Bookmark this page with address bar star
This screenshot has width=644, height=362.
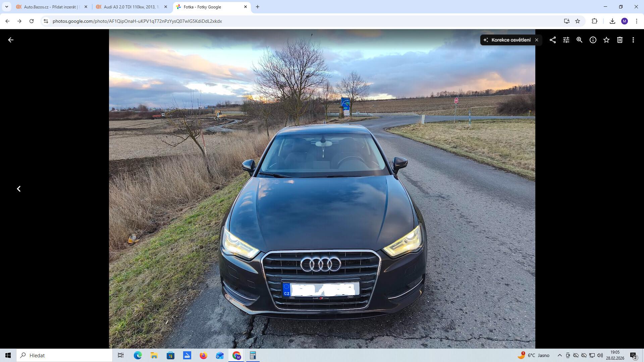pyautogui.click(x=578, y=21)
